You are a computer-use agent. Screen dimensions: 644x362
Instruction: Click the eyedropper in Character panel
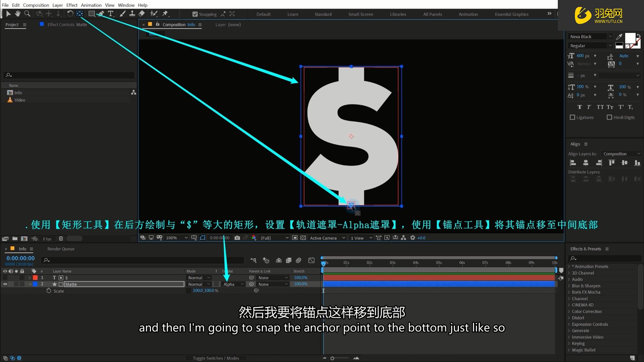click(619, 37)
